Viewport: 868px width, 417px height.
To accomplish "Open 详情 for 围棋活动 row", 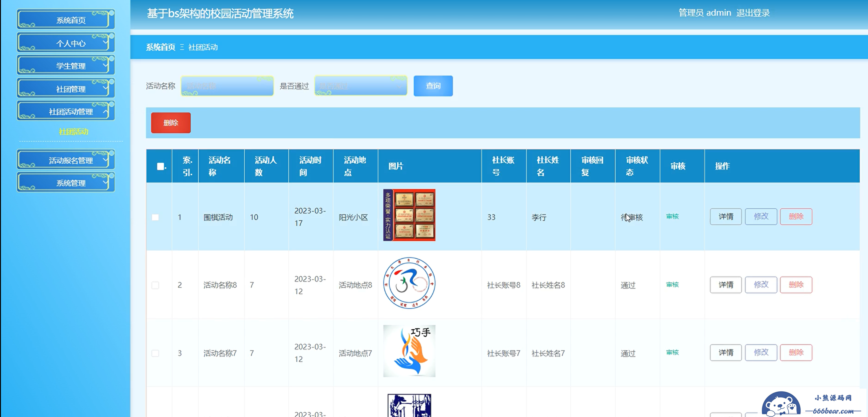I will pyautogui.click(x=726, y=216).
